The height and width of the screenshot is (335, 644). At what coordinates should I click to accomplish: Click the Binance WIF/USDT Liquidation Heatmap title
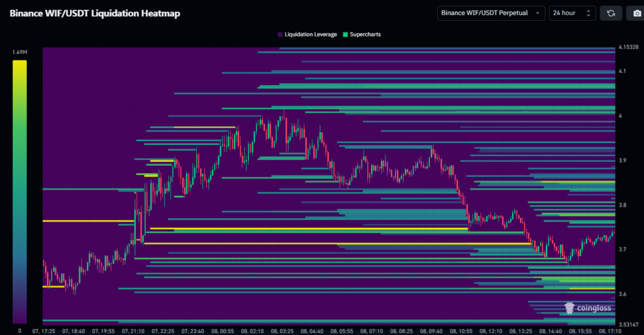point(95,13)
